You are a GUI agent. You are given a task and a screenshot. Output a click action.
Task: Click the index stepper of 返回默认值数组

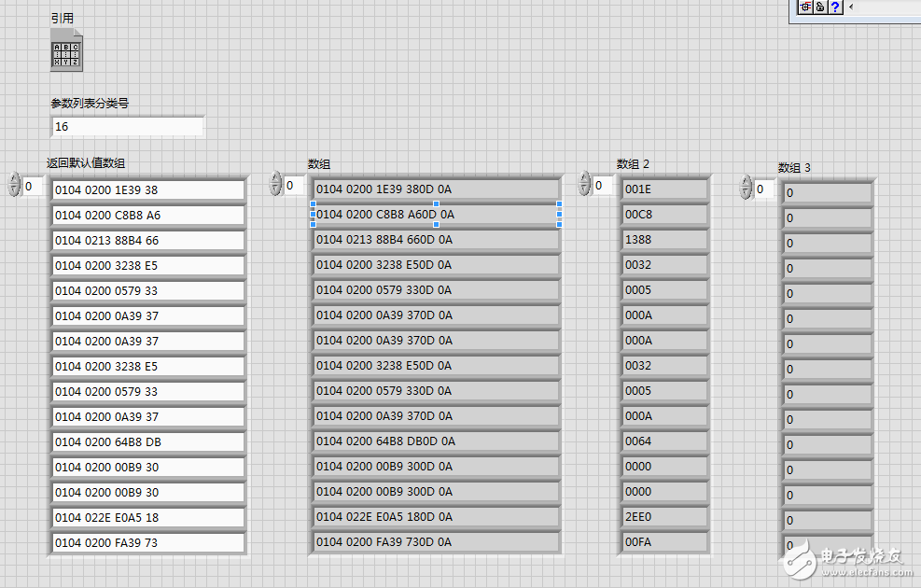pos(14,184)
